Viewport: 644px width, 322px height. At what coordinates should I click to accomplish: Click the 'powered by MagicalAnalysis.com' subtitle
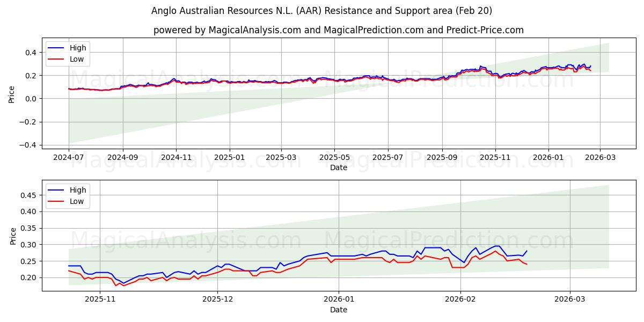(x=339, y=30)
